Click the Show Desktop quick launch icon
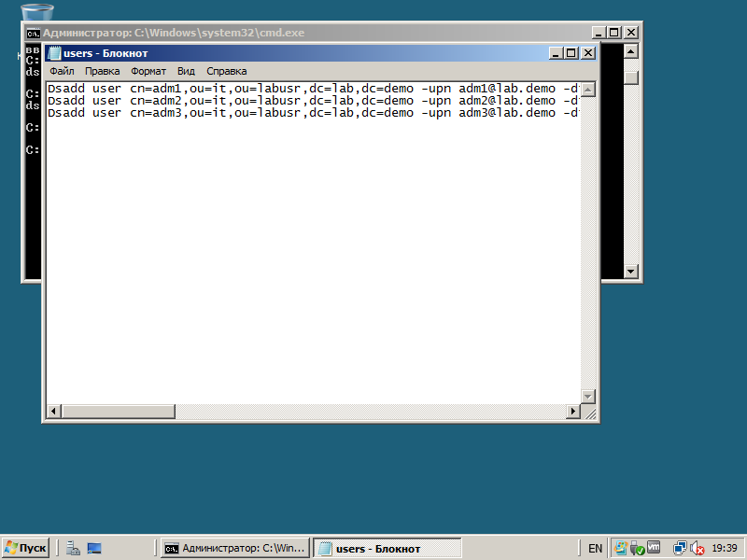747x560 pixels. tap(94, 548)
